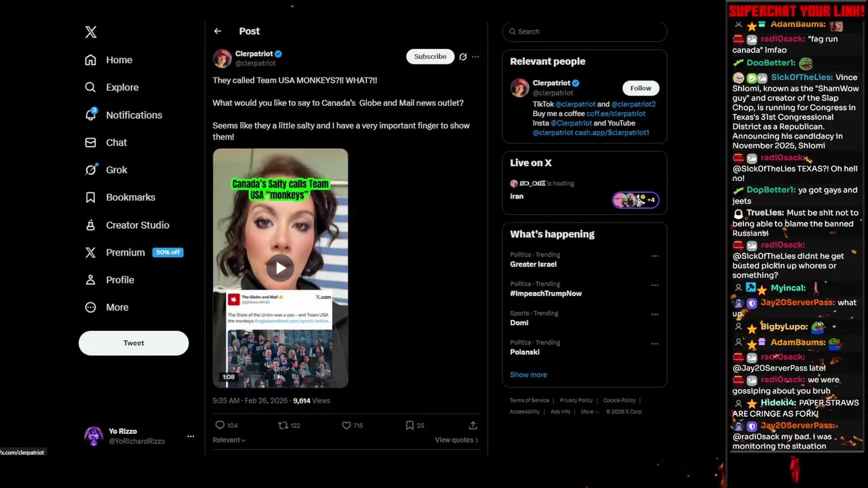The height and width of the screenshot is (488, 868).
Task: Click the share upload icon
Action: [473, 425]
